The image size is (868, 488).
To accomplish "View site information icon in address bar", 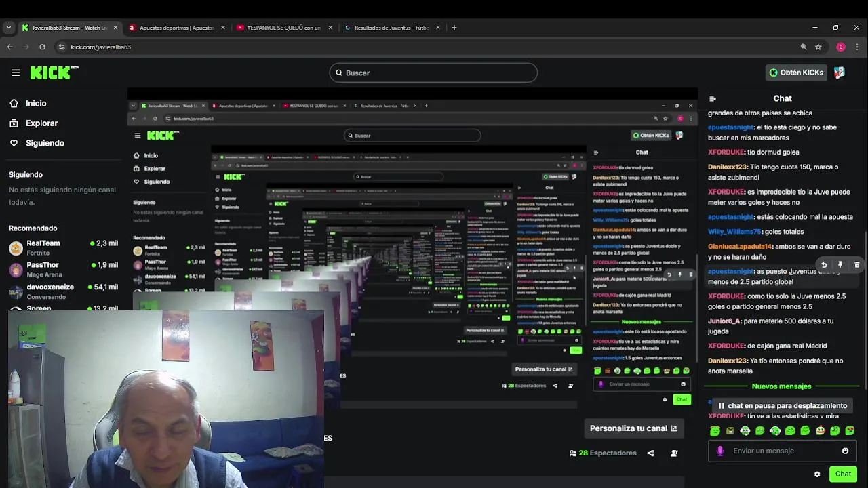I will coord(62,47).
